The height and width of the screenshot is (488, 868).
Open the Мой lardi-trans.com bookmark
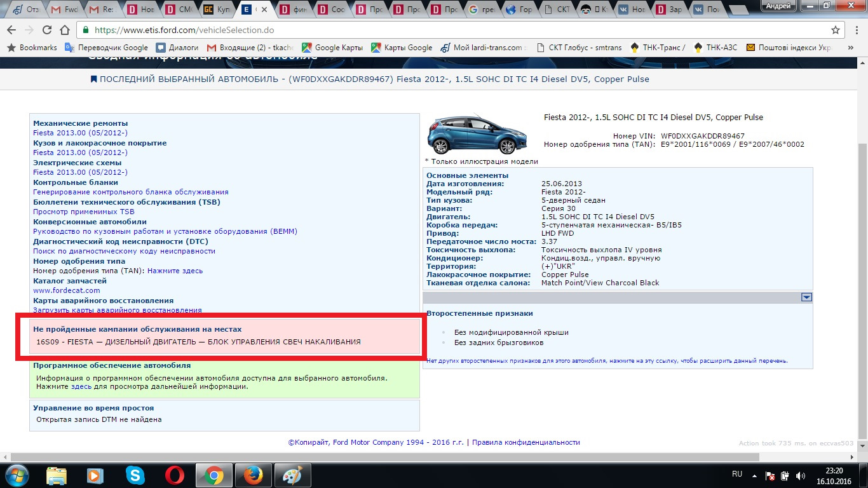[x=484, y=48]
